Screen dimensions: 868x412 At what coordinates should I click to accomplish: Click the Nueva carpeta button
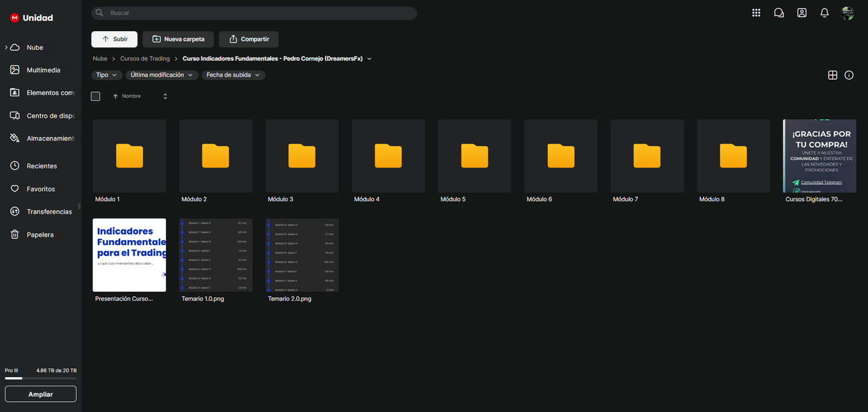[x=178, y=39]
